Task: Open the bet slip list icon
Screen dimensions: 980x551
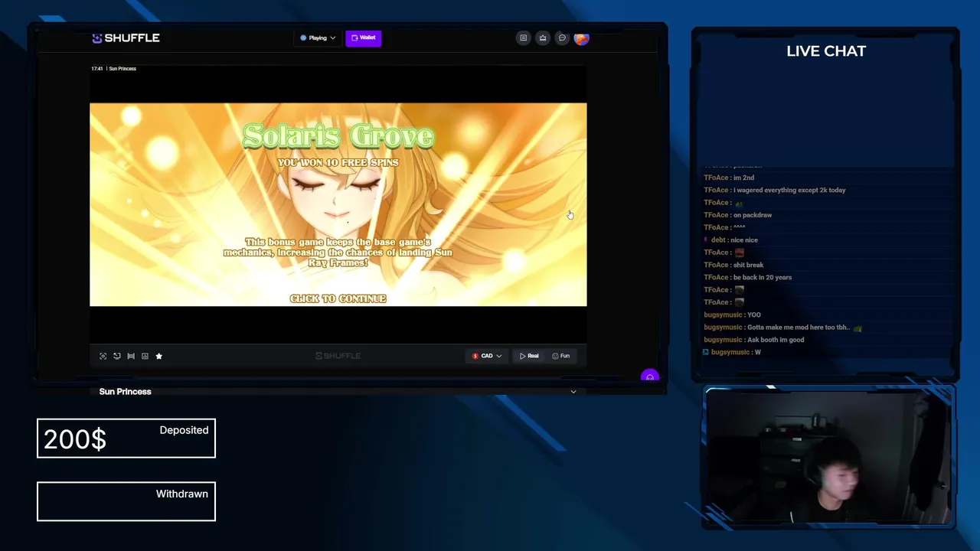Action: pos(524,37)
